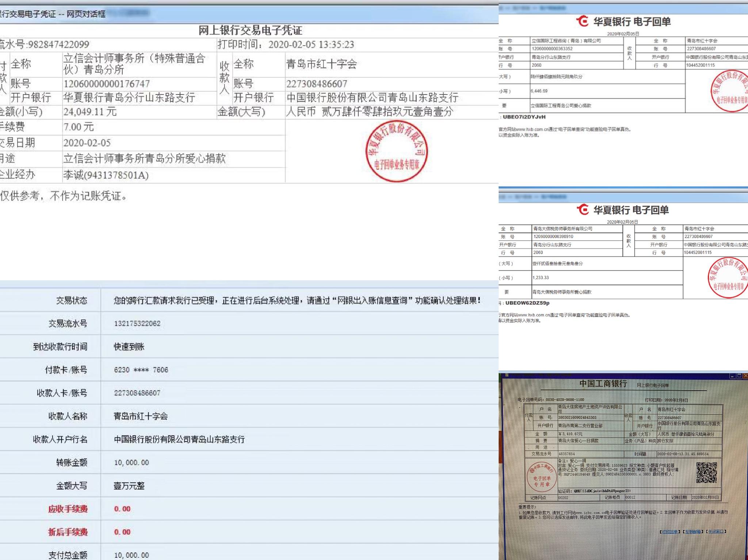This screenshot has height=560, width=748.
Task: Click the ICBC red 电子回单专用章 stamp
Action: pyautogui.click(x=542, y=476)
